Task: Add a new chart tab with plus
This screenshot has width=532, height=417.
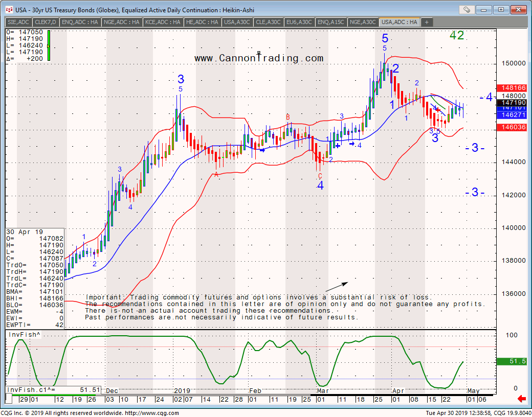Action: click(x=426, y=22)
